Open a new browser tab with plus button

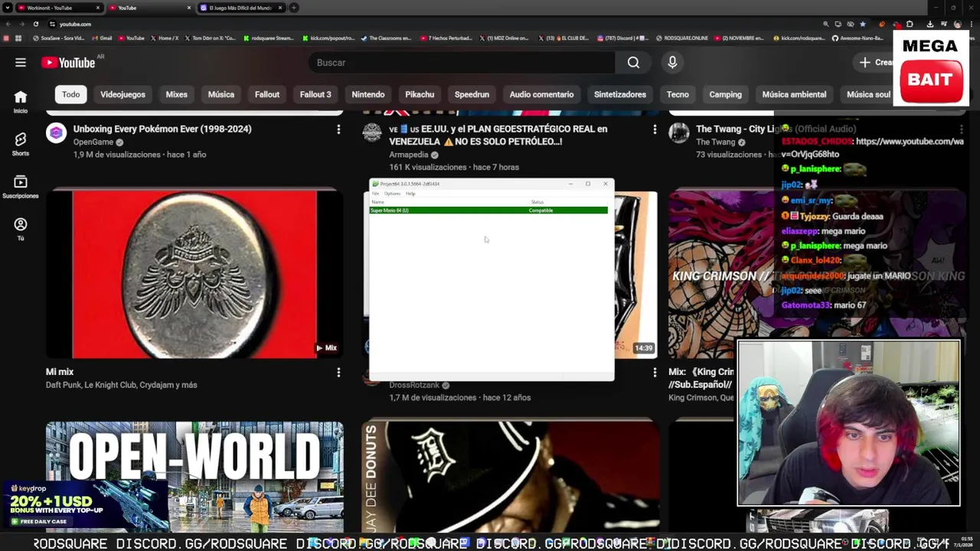point(293,8)
